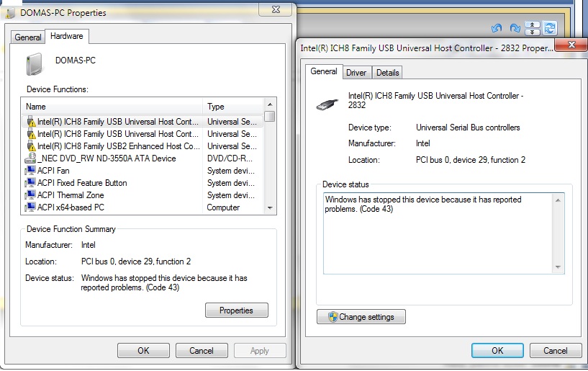Click the warning icon of the selected USB Universal Host Controller row

(x=32, y=122)
